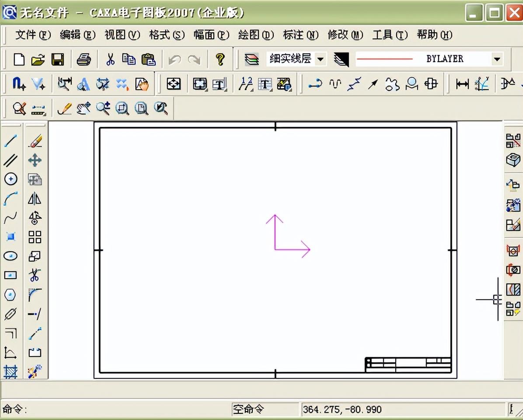This screenshot has height=420, width=523.
Task: Click the 空命令 status field
Action: pos(265,409)
